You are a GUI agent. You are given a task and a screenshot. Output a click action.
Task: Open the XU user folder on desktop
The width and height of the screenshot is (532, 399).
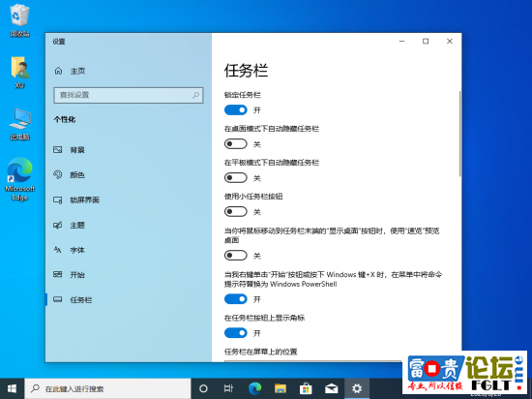pyautogui.click(x=19, y=73)
